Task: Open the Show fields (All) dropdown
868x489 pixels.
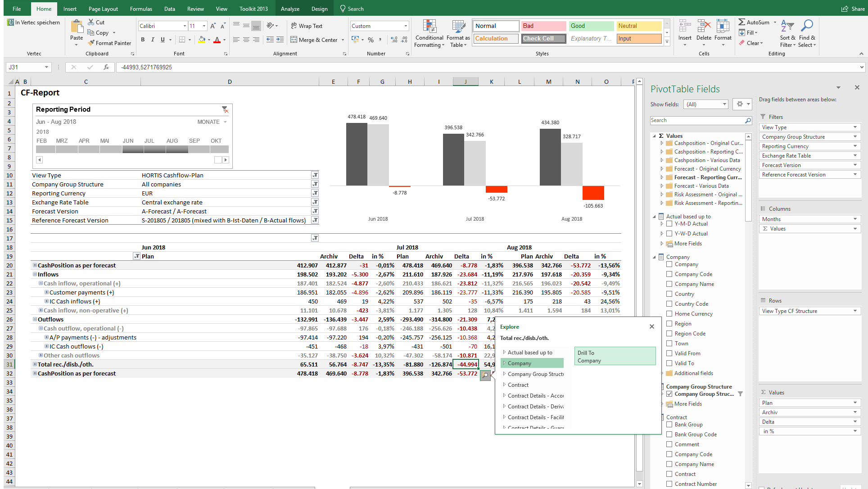Action: pos(724,104)
